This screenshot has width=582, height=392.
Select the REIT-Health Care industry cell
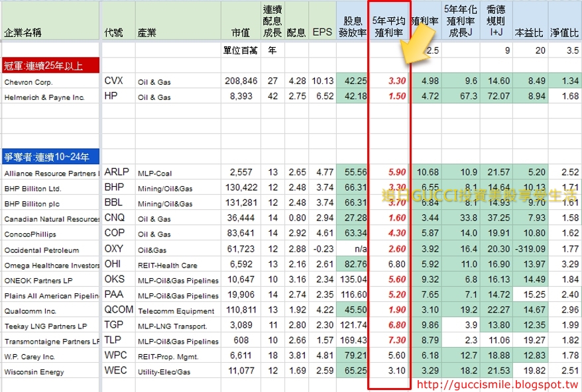(x=178, y=264)
